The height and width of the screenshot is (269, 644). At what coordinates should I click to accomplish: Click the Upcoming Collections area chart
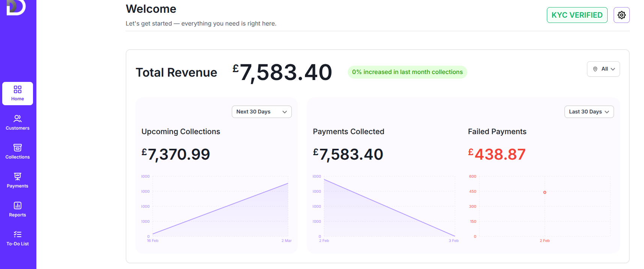220,206
